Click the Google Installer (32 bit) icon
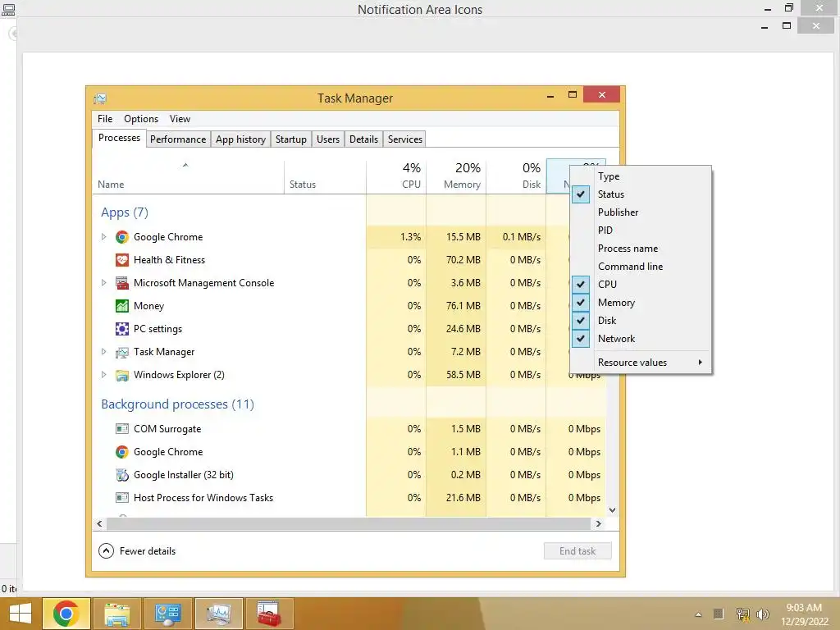Image resolution: width=840 pixels, height=630 pixels. pyautogui.click(x=122, y=475)
